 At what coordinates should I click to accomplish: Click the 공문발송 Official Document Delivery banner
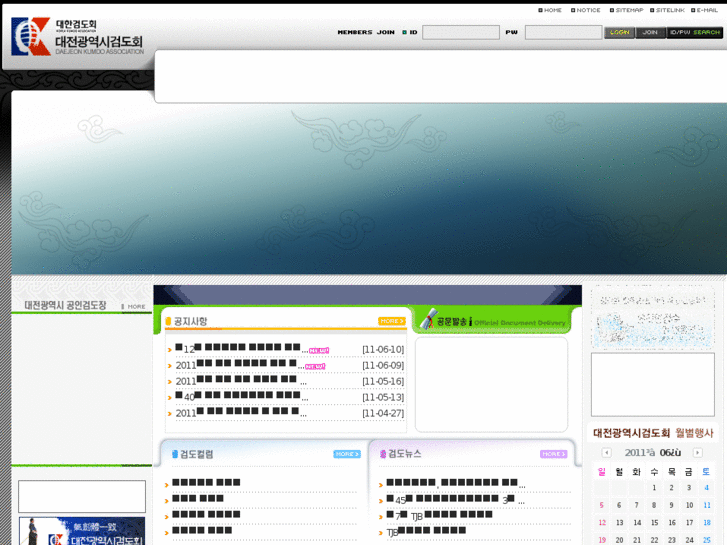pyautogui.click(x=492, y=320)
